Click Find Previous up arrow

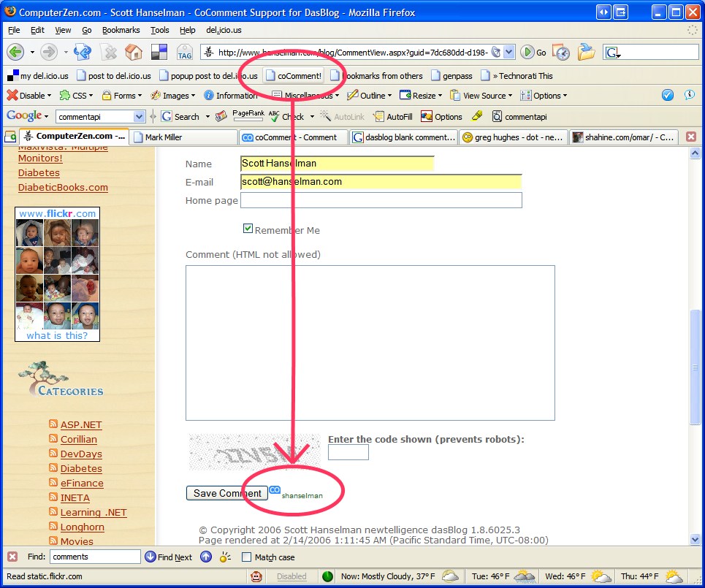pos(206,557)
